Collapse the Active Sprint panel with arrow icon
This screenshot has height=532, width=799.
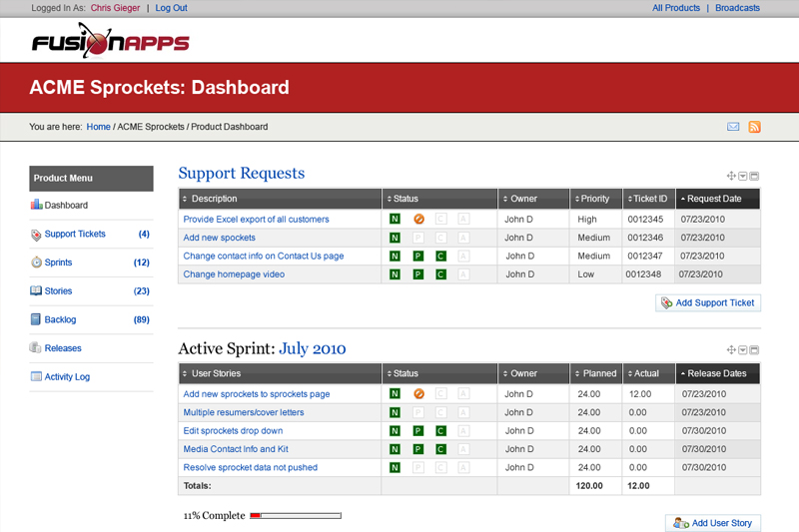tap(743, 350)
